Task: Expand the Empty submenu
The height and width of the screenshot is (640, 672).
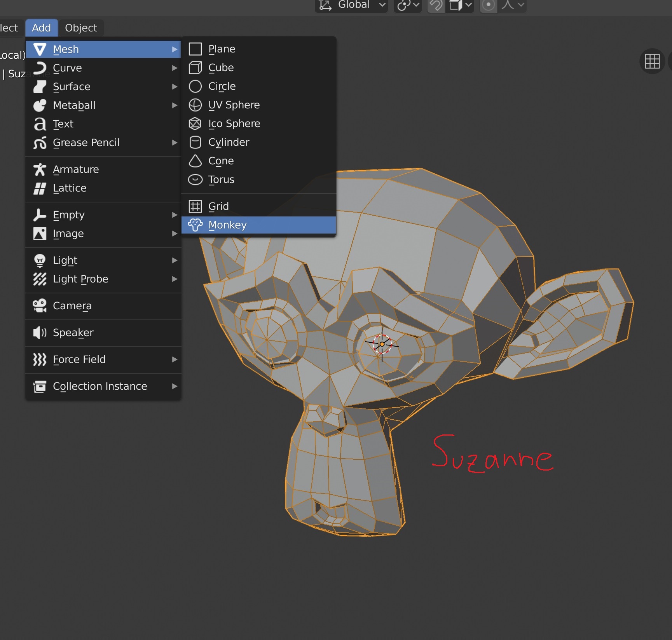Action: click(103, 215)
